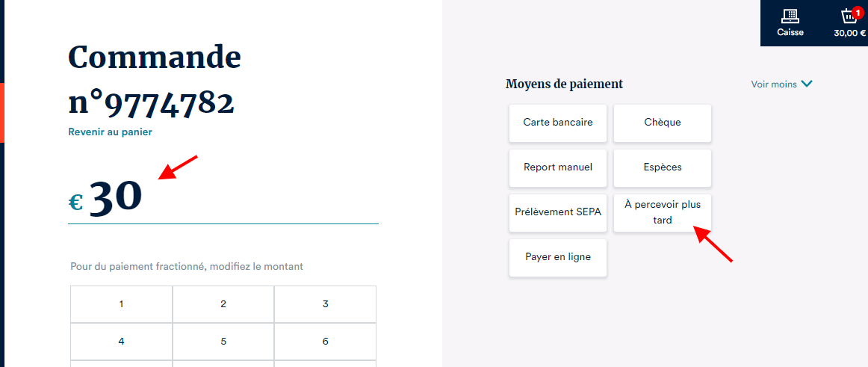868x367 pixels.
Task: Select Carte bancaire payment method
Action: click(558, 123)
